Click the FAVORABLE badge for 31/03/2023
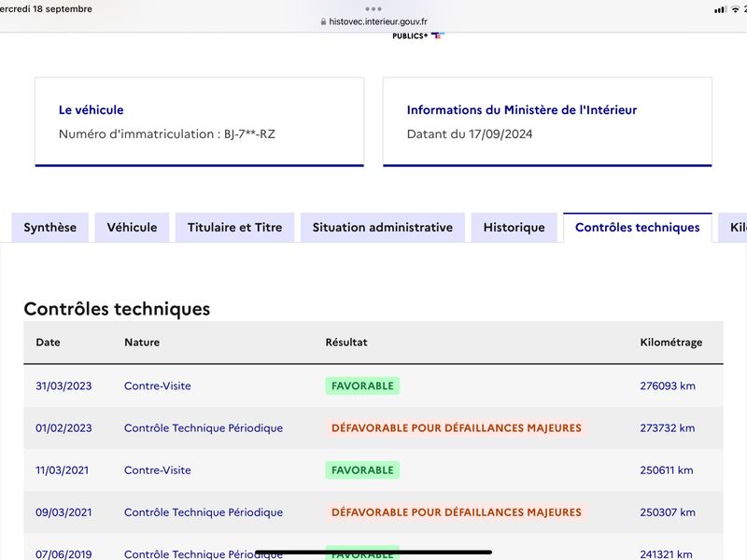 (362, 385)
